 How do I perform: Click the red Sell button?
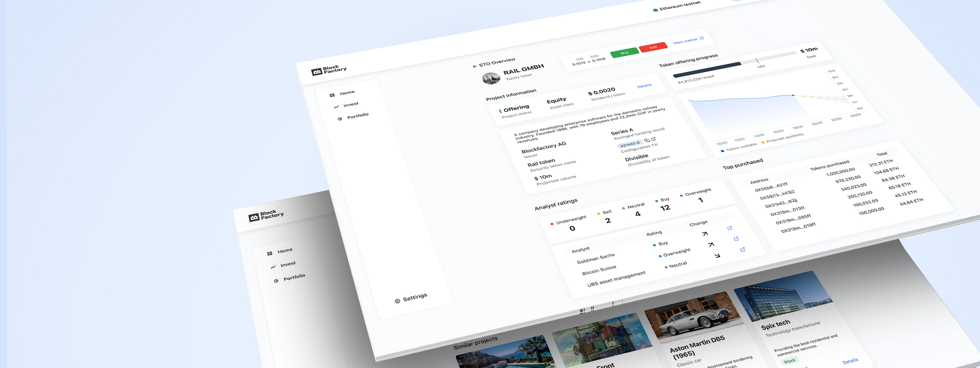(653, 47)
